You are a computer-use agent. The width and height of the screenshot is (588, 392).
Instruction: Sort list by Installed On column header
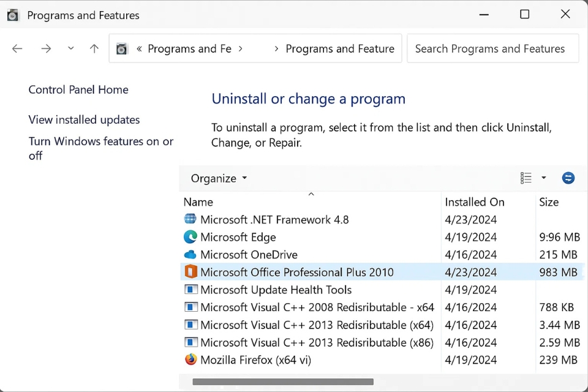(x=474, y=202)
